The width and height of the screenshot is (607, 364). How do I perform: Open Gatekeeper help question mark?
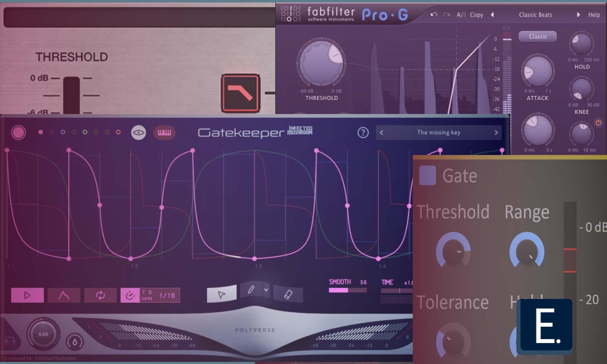coord(363,133)
